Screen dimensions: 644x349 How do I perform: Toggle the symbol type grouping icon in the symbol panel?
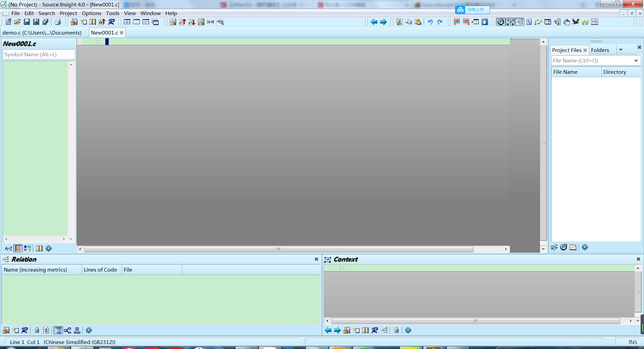coord(28,248)
